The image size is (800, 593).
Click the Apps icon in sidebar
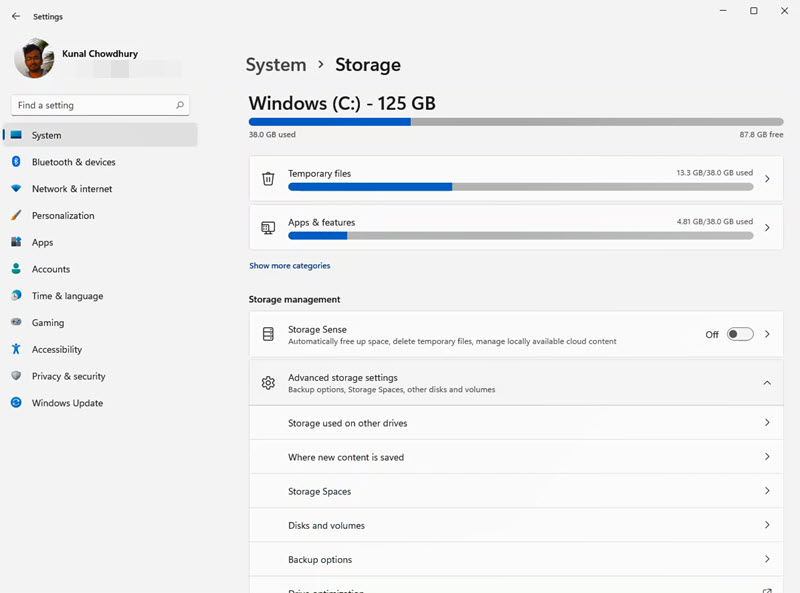click(x=16, y=242)
